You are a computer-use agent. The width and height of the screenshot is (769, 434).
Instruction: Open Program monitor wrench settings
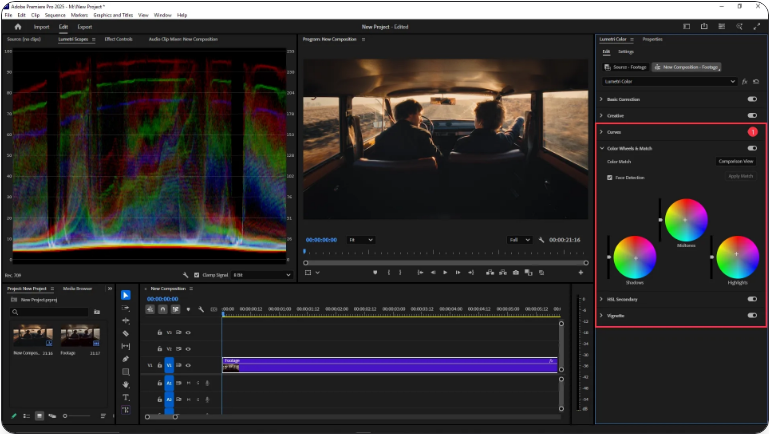pos(541,240)
